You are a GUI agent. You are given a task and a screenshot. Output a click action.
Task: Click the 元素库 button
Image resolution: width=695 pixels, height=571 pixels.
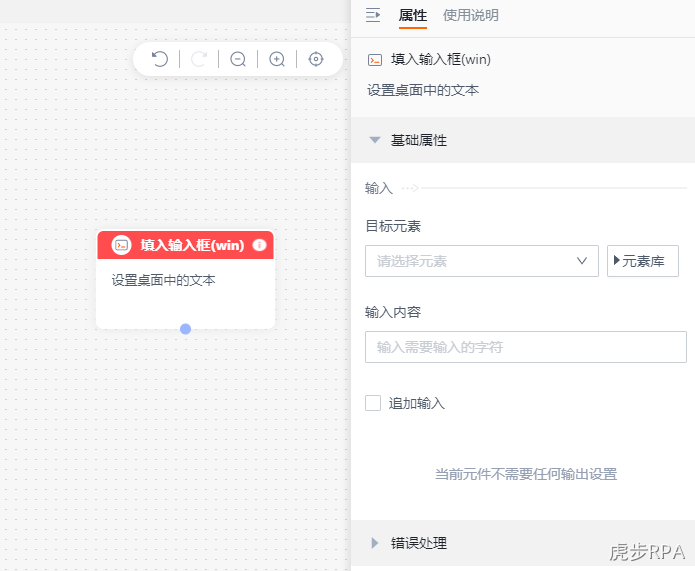click(643, 261)
